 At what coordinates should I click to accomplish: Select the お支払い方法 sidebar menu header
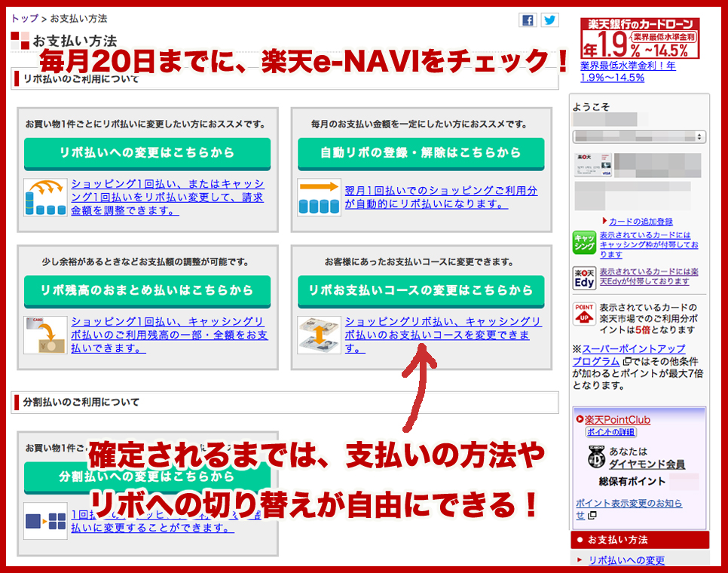(x=640, y=540)
